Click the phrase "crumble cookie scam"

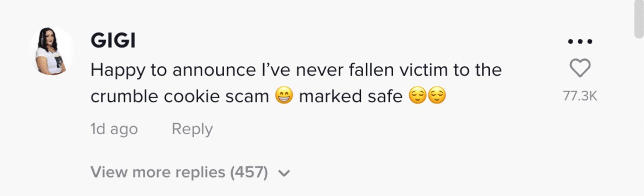click(179, 96)
